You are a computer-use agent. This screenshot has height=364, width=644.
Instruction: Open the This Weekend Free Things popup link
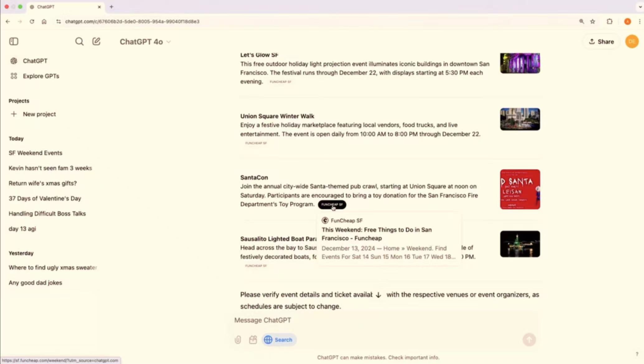point(376,234)
